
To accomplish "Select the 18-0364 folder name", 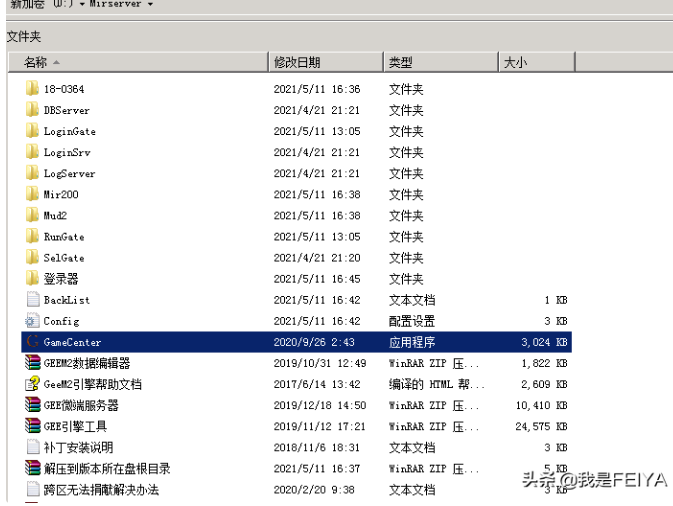I will coord(64,89).
